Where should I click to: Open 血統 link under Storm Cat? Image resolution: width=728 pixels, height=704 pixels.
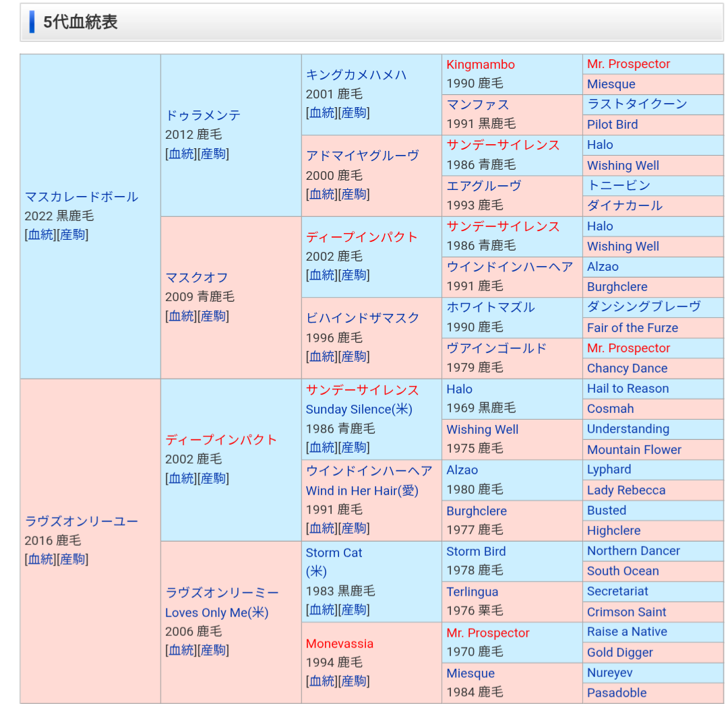pos(322,610)
